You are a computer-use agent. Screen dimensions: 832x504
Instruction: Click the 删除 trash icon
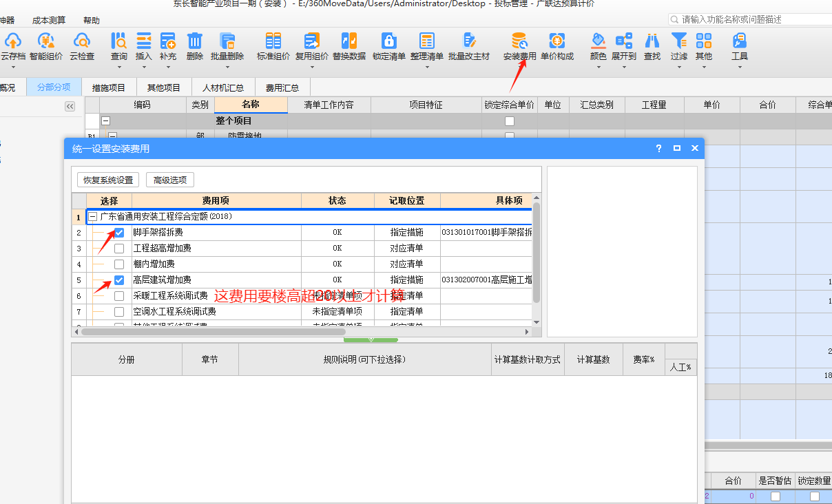[195, 41]
